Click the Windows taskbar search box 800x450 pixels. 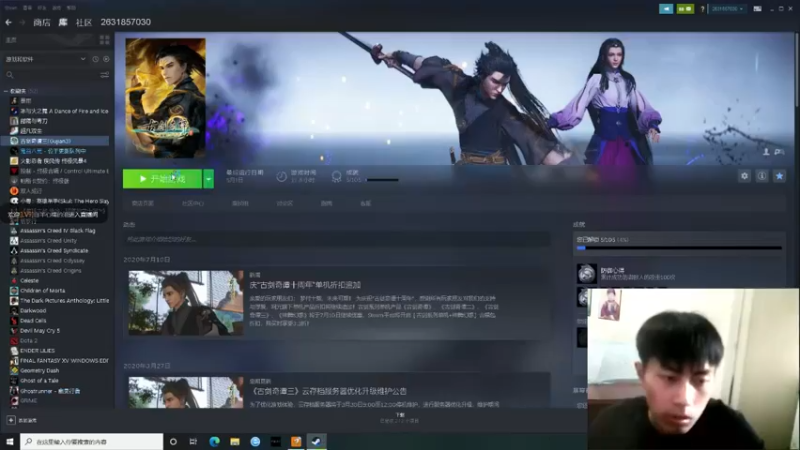point(92,441)
